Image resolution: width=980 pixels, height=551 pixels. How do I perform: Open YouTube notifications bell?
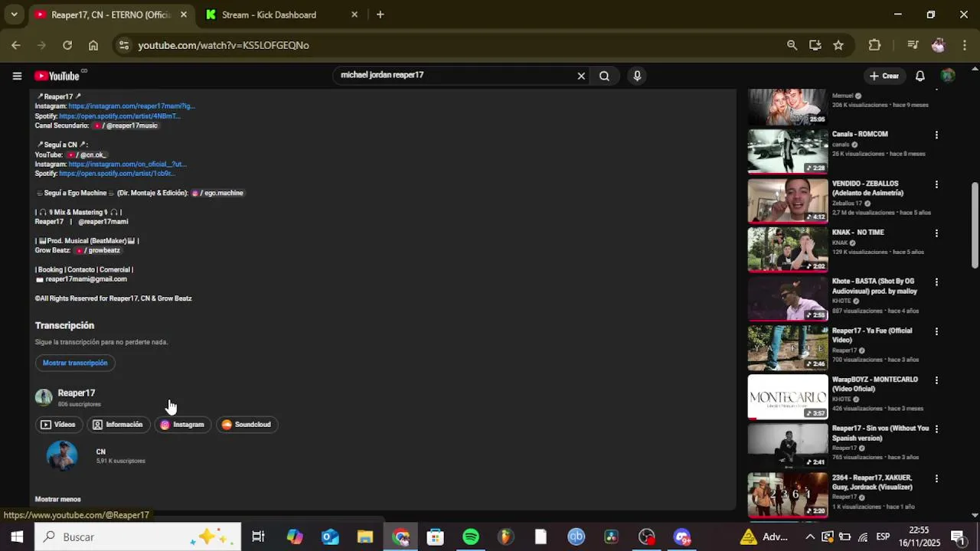pos(920,76)
